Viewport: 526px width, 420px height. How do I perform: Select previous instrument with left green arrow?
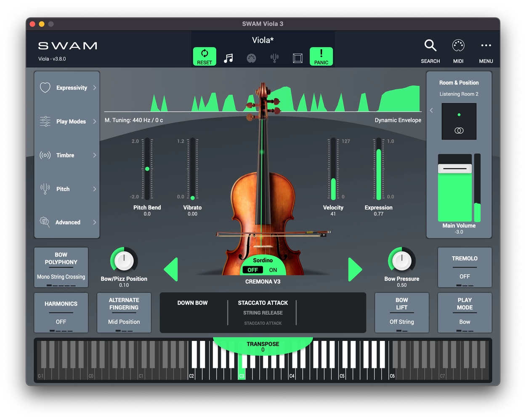[171, 269]
